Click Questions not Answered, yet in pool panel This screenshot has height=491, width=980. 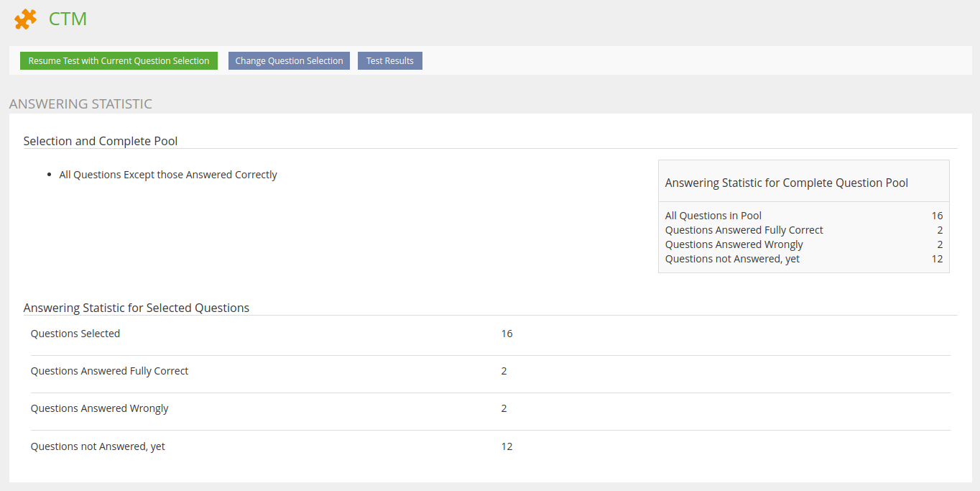point(732,259)
